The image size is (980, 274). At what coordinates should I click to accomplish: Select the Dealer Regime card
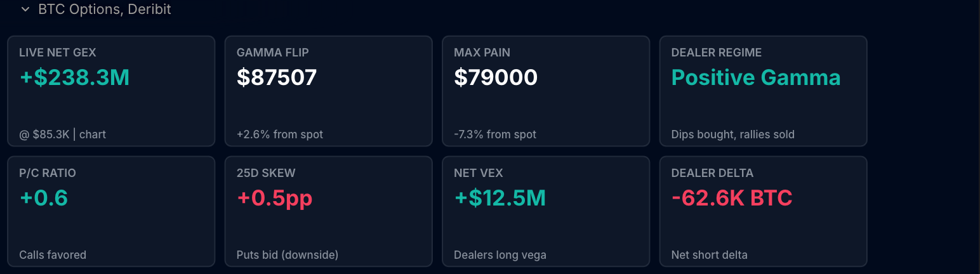(x=764, y=91)
